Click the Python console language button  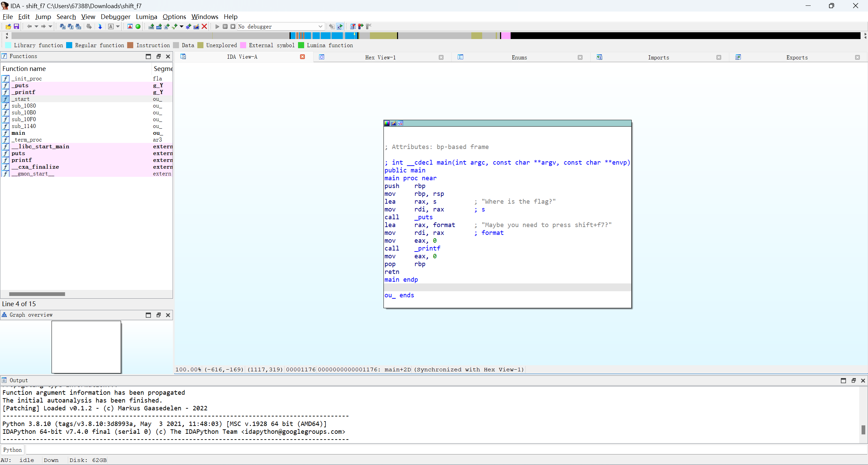(x=13, y=450)
